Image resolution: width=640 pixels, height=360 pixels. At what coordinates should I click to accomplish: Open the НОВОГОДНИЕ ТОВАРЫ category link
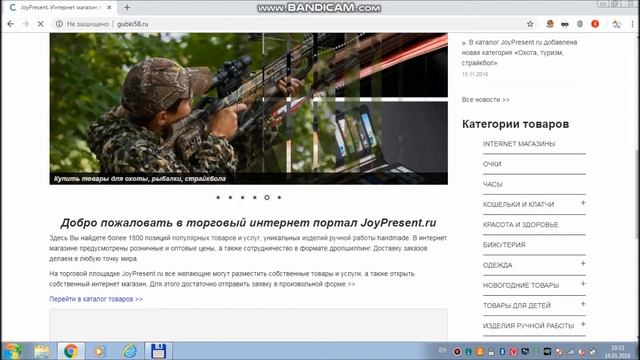(x=521, y=285)
